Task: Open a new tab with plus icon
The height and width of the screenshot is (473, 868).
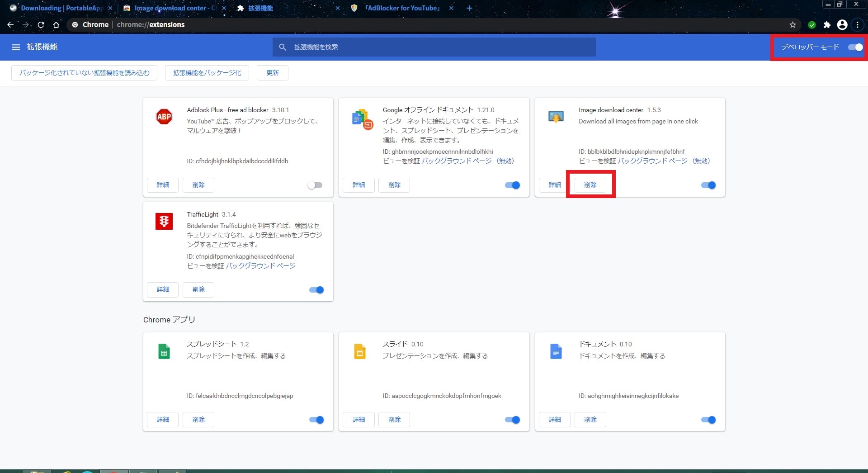Action: click(469, 8)
